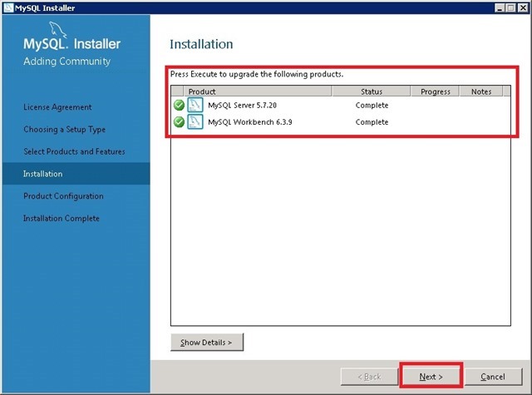Maximize the MySQL Installer window
Screen dimensions: 532x395
(x=510, y=7)
